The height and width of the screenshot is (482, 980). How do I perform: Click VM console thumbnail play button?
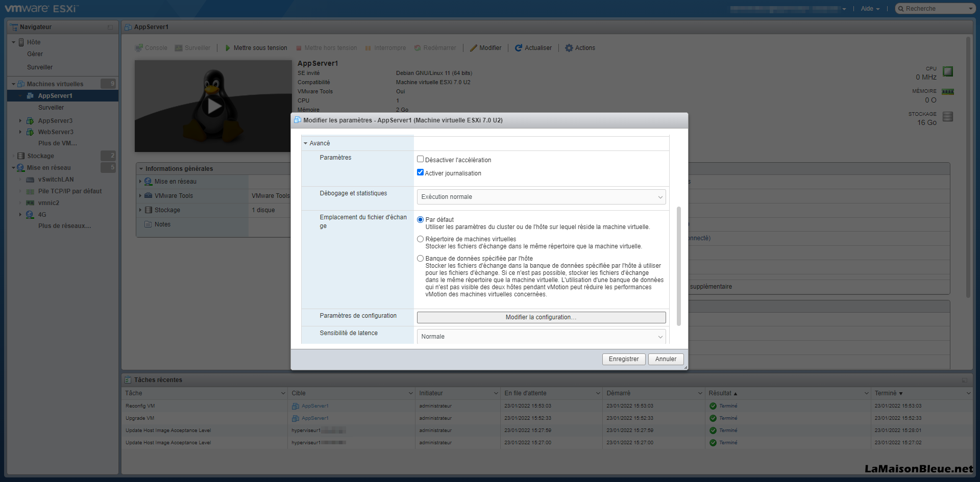pos(213,106)
